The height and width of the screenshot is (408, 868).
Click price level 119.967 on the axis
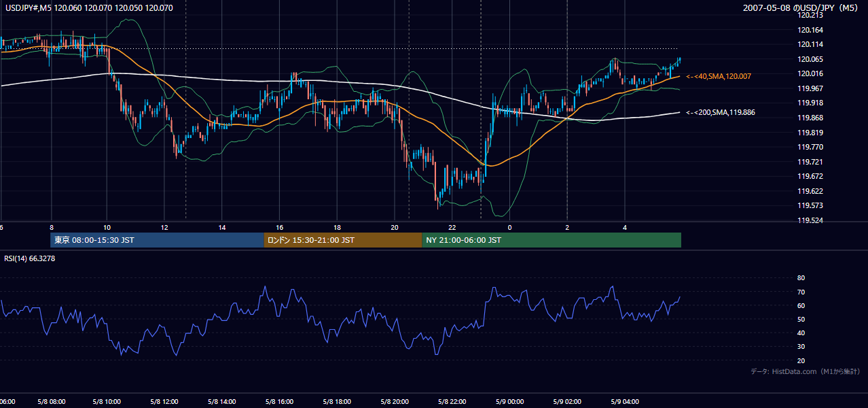coord(810,88)
